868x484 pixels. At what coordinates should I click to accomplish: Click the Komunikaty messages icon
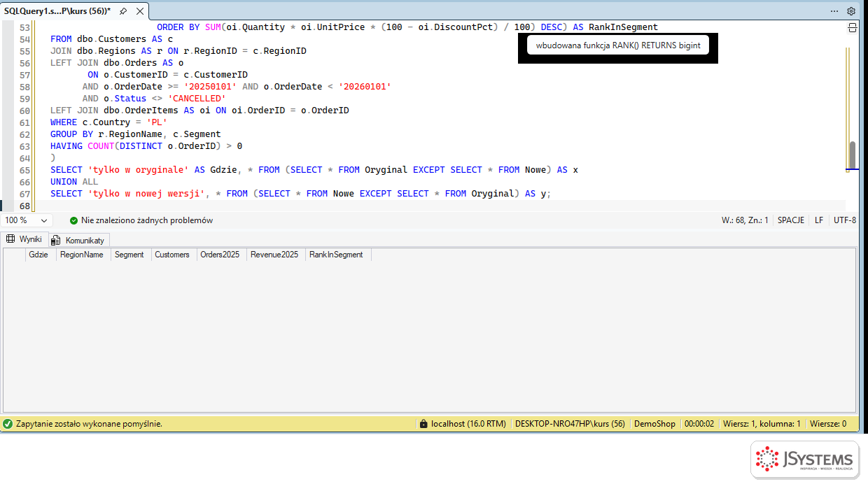[x=56, y=240]
